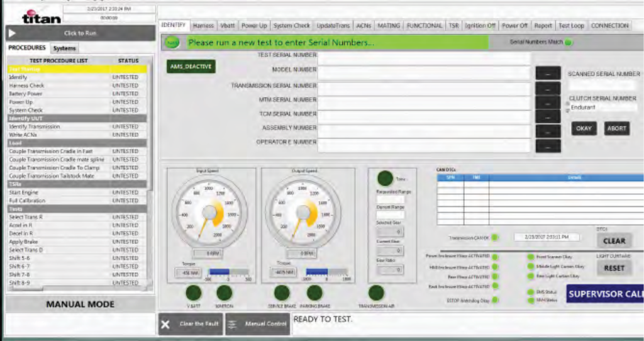
Task: Click the X icon on Clear the Fault
Action: pos(165,324)
